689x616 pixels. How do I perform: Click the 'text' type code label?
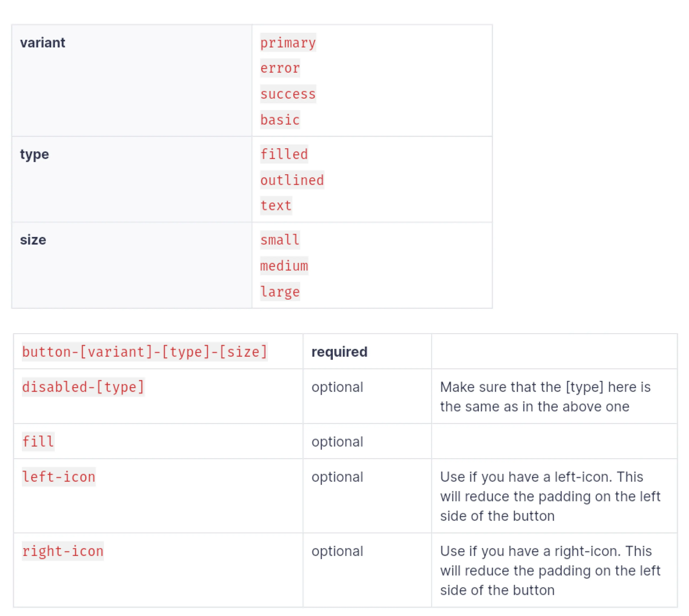tap(276, 206)
